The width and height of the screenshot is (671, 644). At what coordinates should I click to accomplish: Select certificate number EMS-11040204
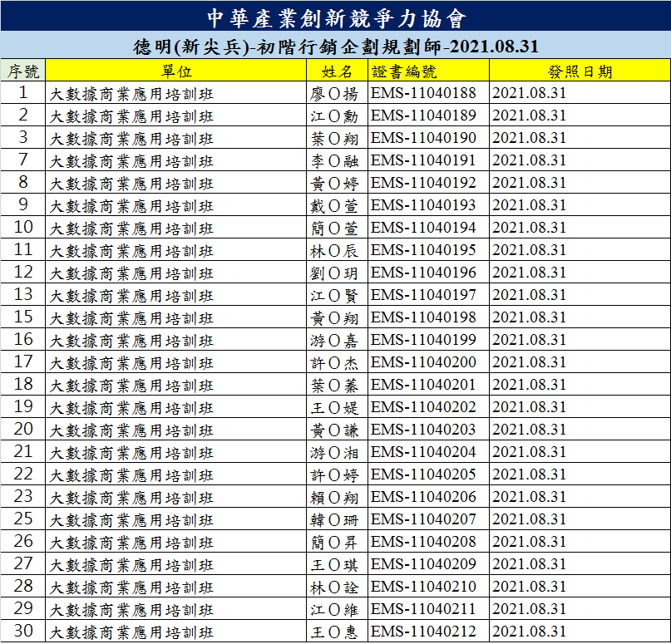(x=422, y=452)
